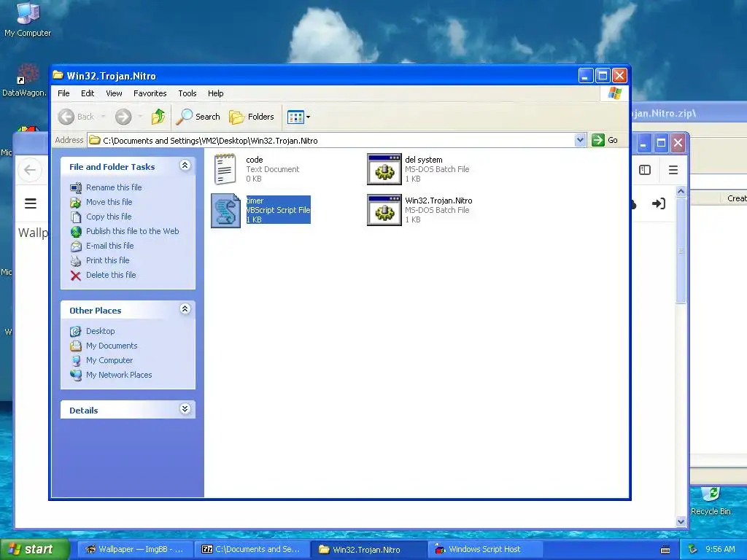Click scroll down arrow in browser window
The width and height of the screenshot is (747, 560).
point(681,521)
